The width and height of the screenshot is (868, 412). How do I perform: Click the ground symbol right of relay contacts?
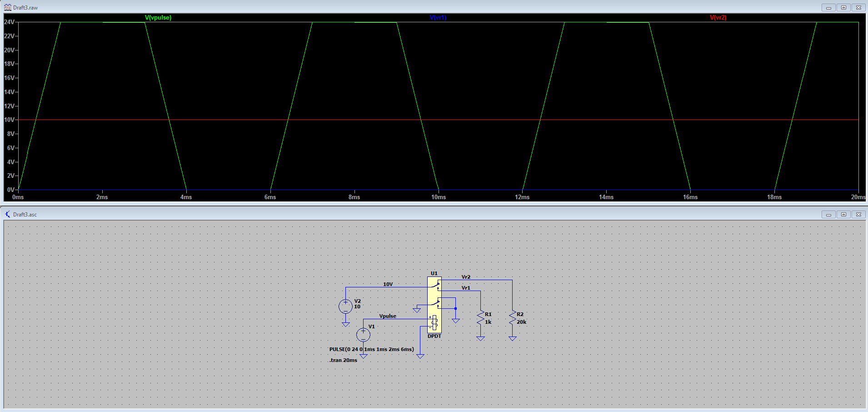click(x=456, y=321)
